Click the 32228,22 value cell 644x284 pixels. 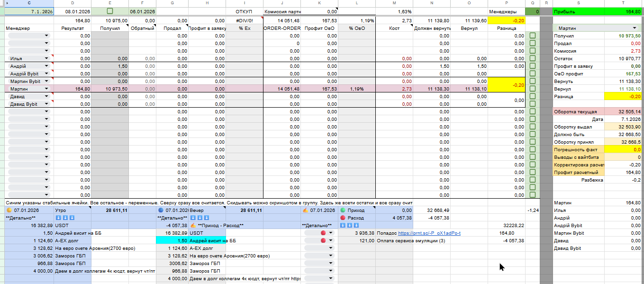click(507, 226)
